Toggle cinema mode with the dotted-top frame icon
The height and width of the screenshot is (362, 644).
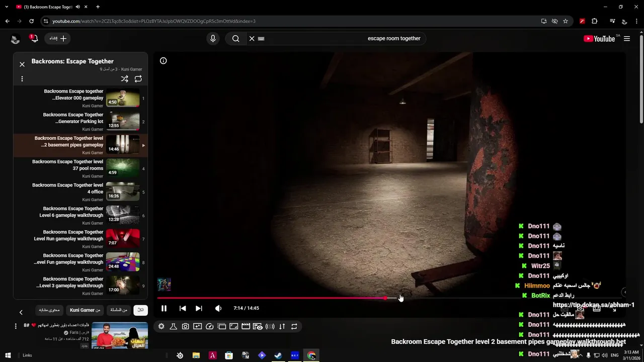point(222,326)
